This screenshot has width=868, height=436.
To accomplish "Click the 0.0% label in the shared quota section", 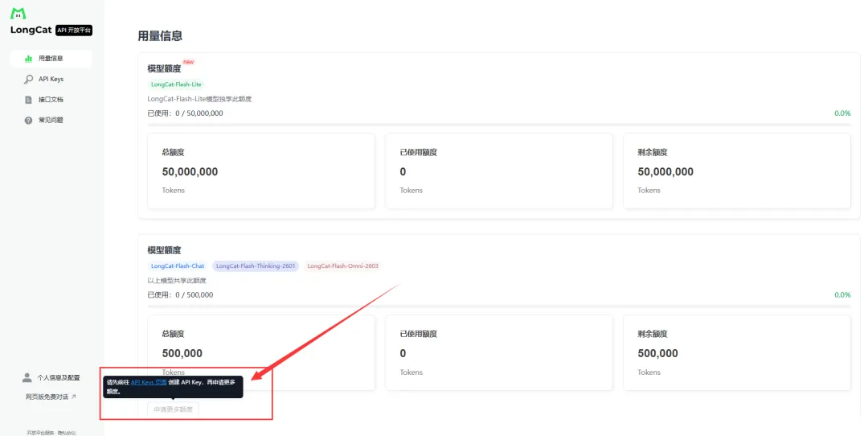I will [x=842, y=294].
